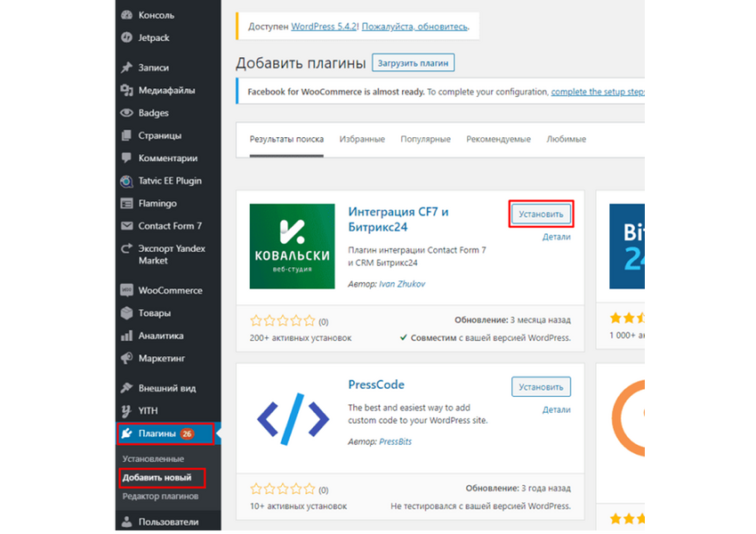Image resolution: width=756 pixels, height=534 pixels.
Task: Install Интеграция CF7 и Битрикс24 plugin
Action: pos(541,214)
